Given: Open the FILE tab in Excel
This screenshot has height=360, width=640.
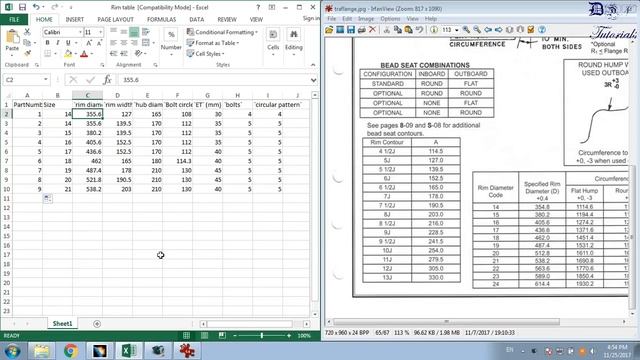Looking at the screenshot, I should click(x=14, y=19).
